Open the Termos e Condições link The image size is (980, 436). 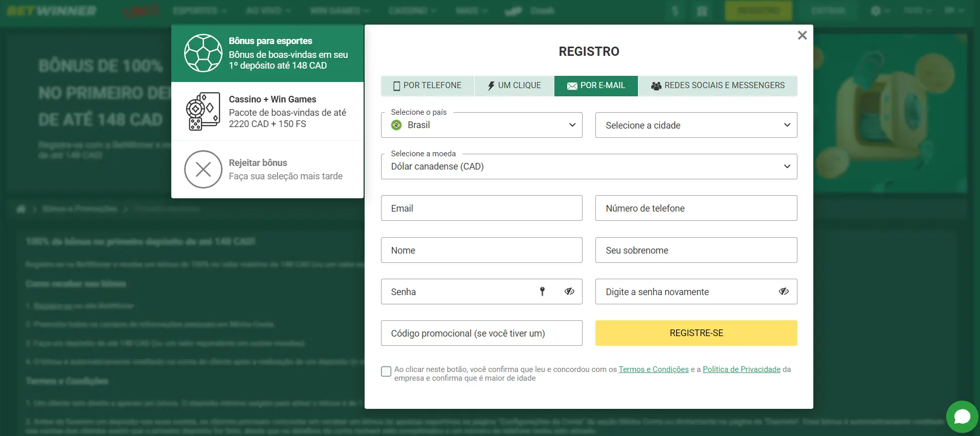click(x=653, y=369)
